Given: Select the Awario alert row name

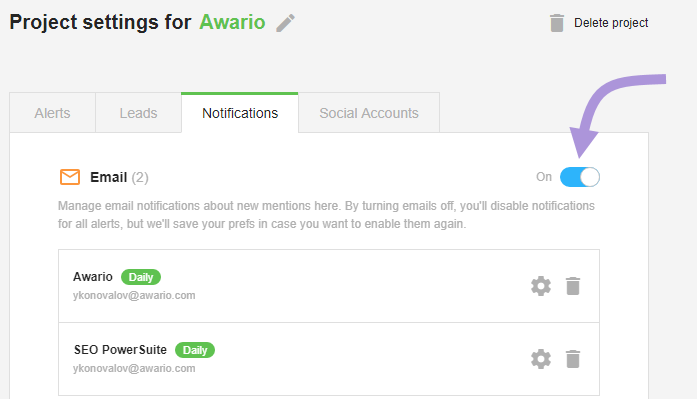Looking at the screenshot, I should 93,276.
